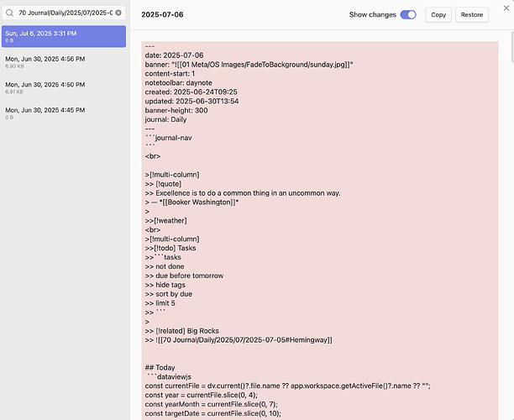
Task: Click the Booker Washington link line
Action: [x=191, y=202]
